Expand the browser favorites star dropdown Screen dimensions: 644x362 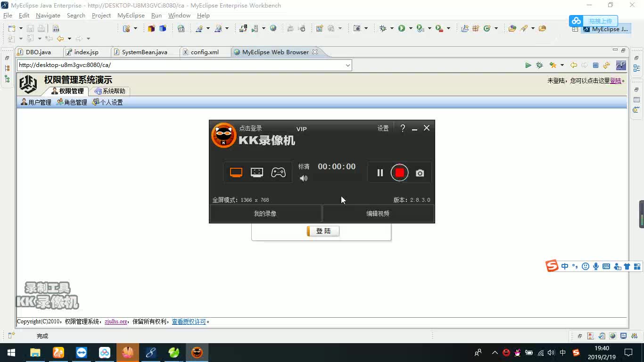click(562, 65)
